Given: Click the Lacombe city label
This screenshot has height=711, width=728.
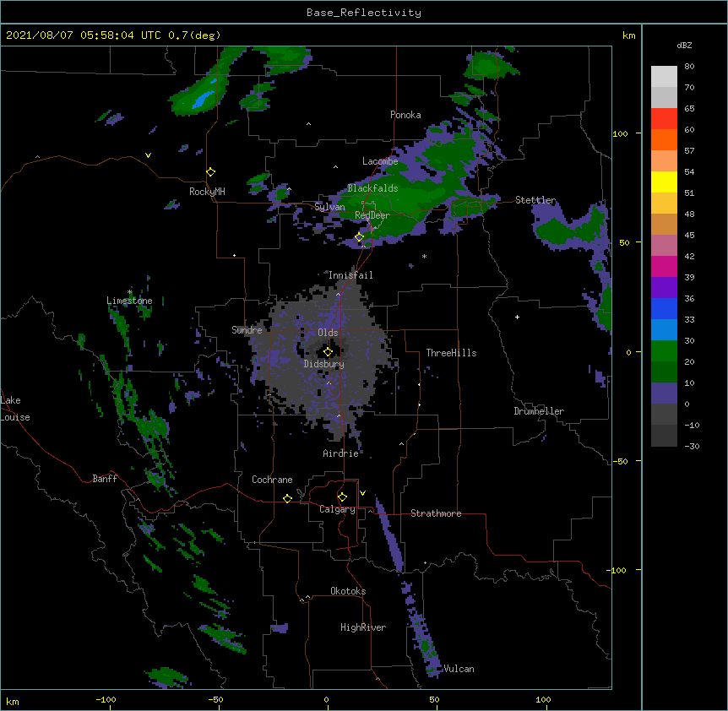Looking at the screenshot, I should coord(380,161).
